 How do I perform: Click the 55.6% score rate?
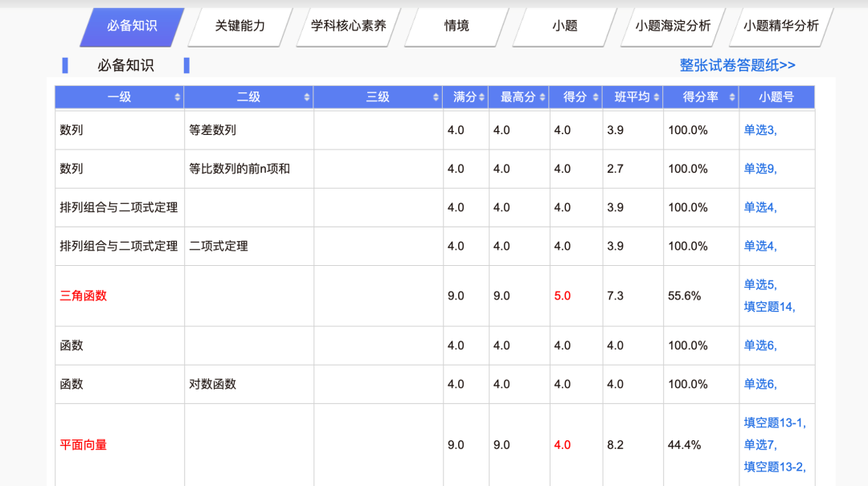pos(684,296)
